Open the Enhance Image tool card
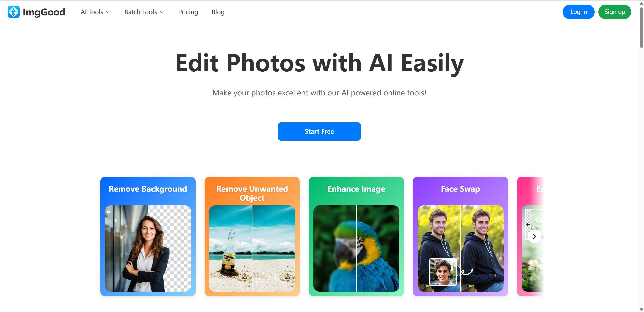The image size is (644, 312). point(356,236)
